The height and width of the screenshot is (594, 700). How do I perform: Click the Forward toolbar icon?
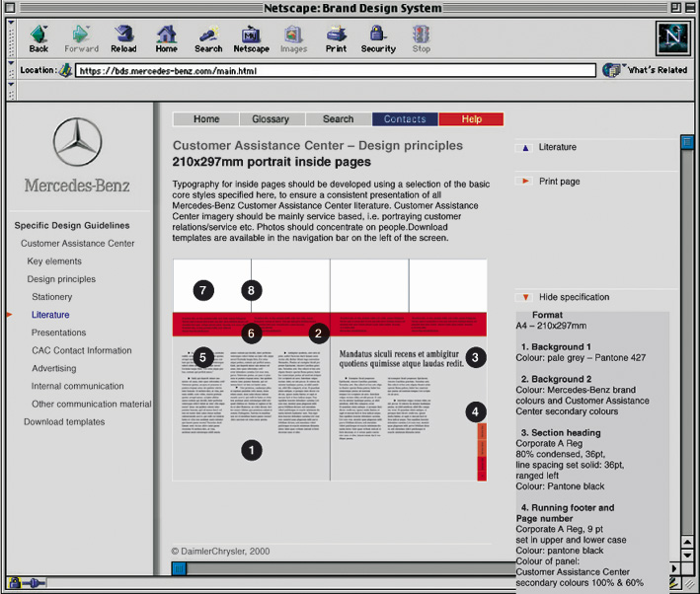(81, 34)
